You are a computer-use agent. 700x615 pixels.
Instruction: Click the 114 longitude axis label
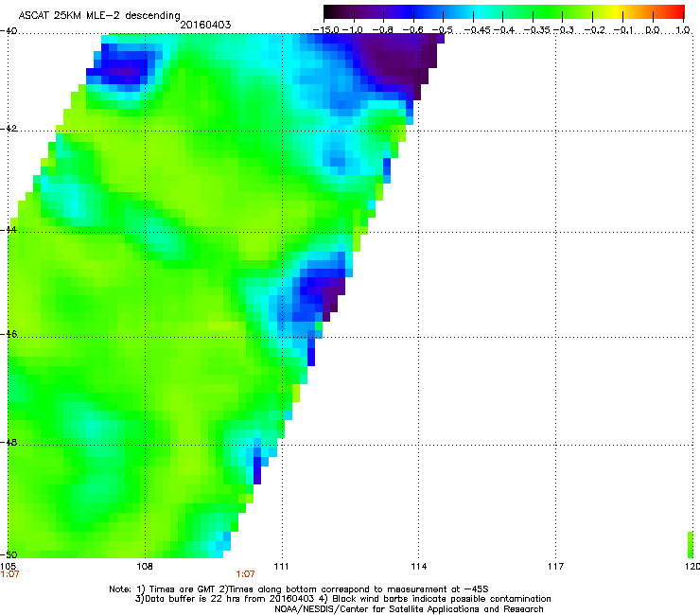[x=418, y=567]
